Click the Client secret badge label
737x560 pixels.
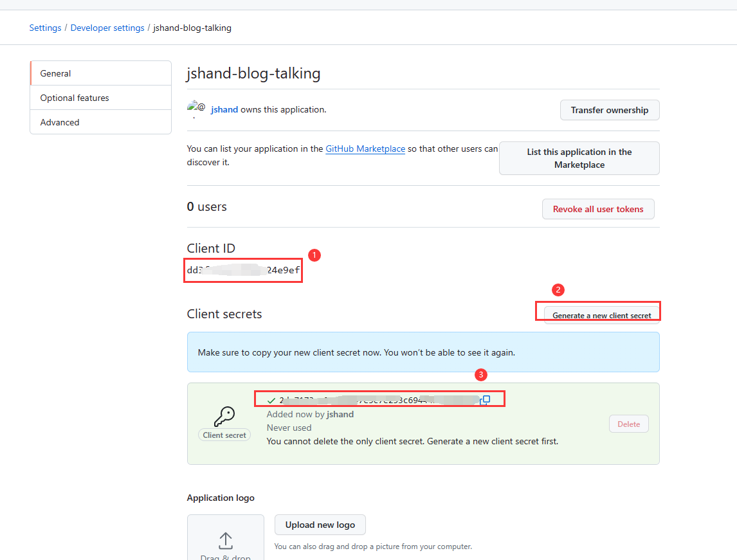[x=224, y=435]
